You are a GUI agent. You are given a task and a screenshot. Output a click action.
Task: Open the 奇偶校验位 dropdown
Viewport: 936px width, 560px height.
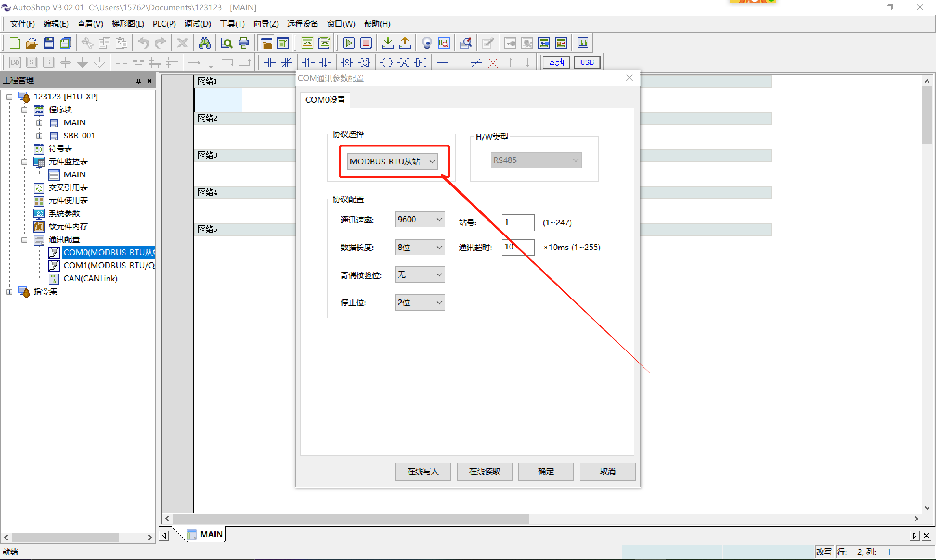point(420,275)
